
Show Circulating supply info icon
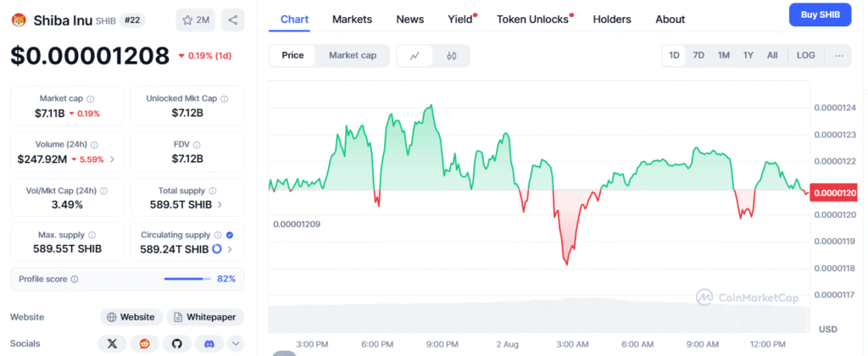(x=218, y=235)
